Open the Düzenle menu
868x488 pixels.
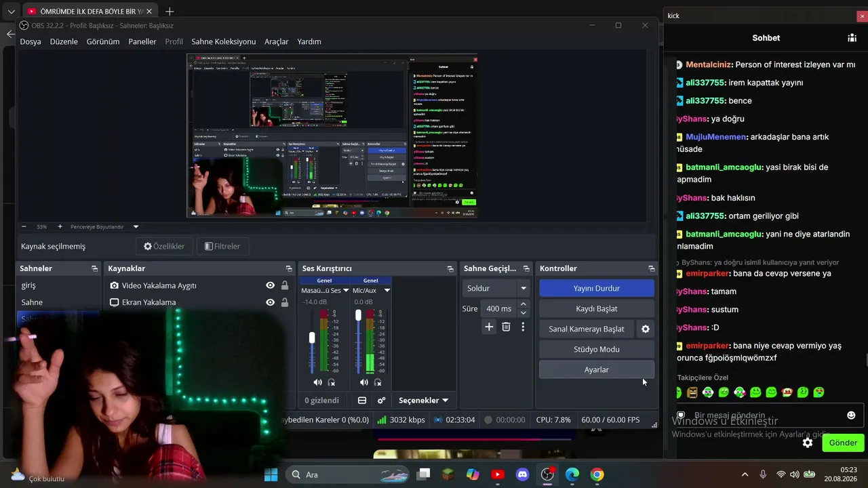(64, 41)
